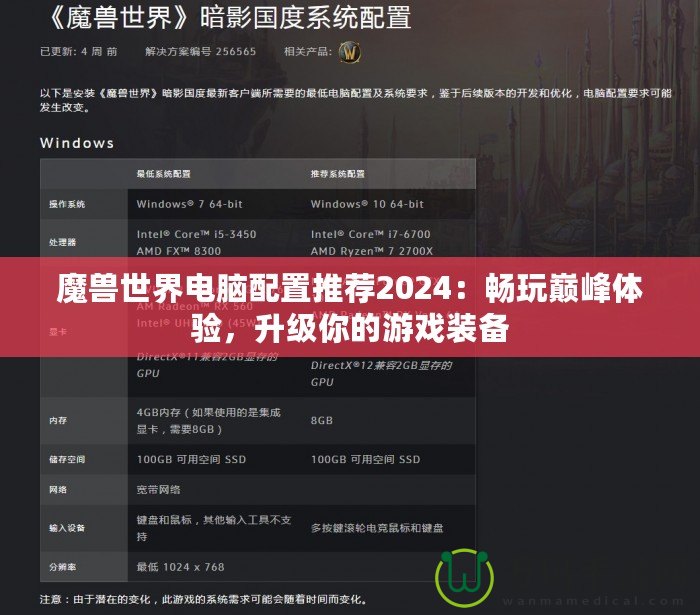Click the 网络 row label

58,490
